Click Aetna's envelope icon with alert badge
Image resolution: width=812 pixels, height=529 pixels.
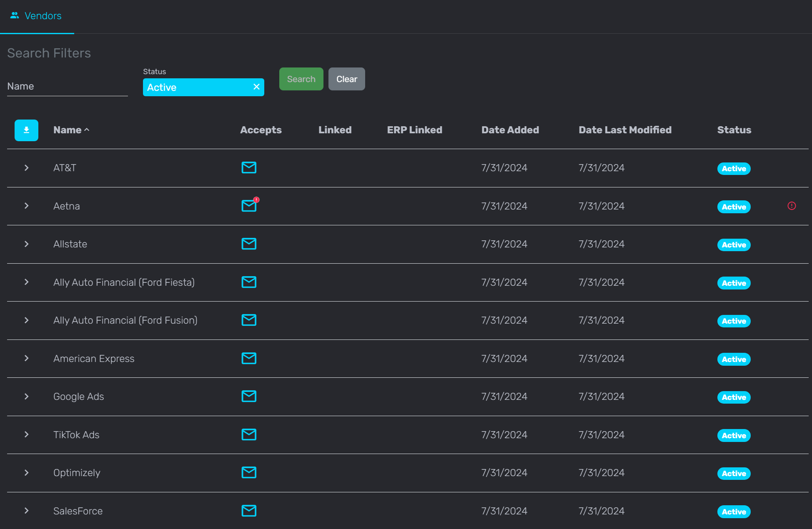coord(249,206)
